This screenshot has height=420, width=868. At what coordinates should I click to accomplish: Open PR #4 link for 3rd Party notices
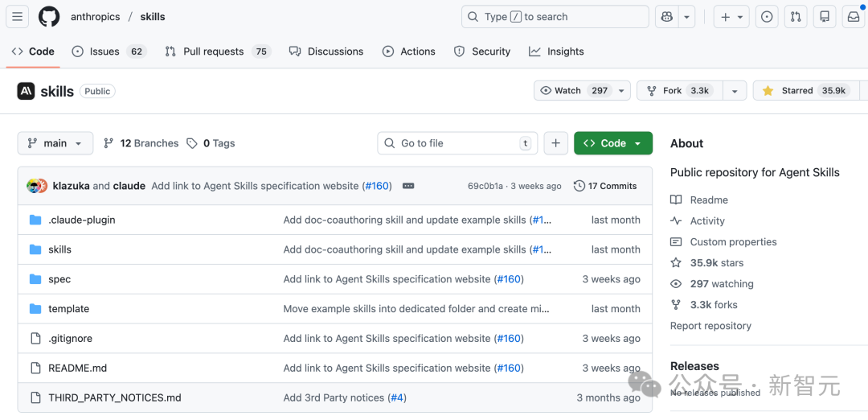tap(397, 397)
